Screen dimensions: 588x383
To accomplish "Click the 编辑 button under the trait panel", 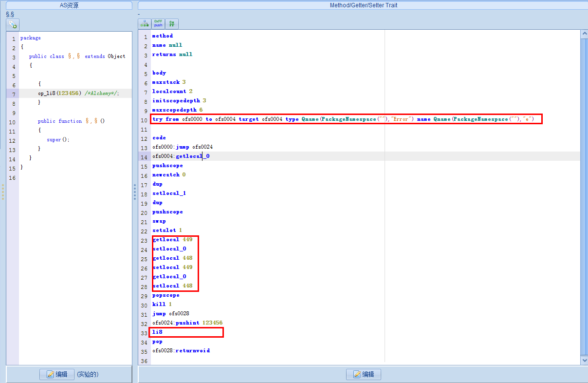I will pos(363,374).
